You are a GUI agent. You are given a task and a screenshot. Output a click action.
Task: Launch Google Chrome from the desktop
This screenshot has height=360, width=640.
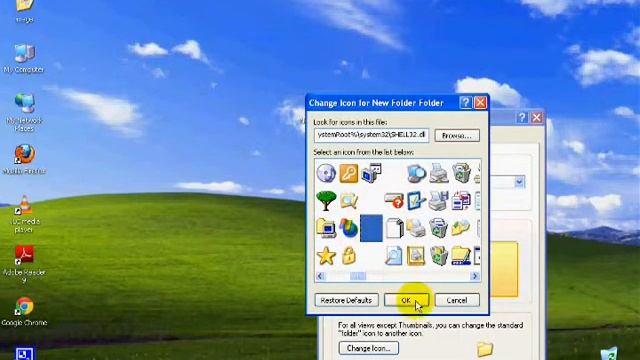24,311
